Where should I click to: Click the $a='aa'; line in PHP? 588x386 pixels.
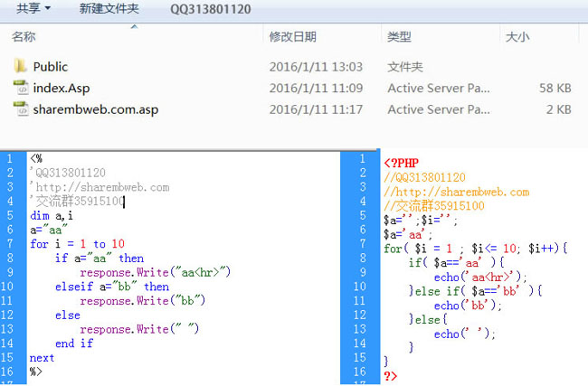tap(408, 235)
